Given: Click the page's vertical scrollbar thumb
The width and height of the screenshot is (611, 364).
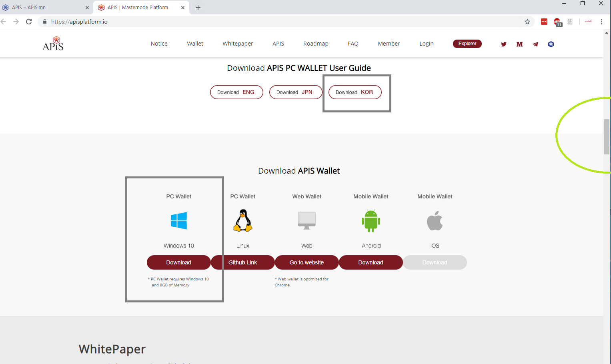Looking at the screenshot, I should [x=607, y=137].
